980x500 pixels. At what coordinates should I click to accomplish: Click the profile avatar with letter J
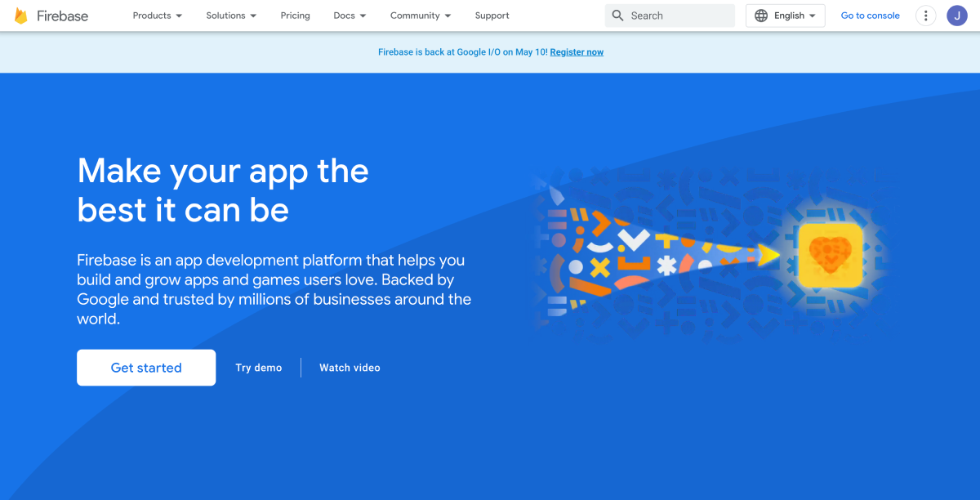pyautogui.click(x=956, y=15)
